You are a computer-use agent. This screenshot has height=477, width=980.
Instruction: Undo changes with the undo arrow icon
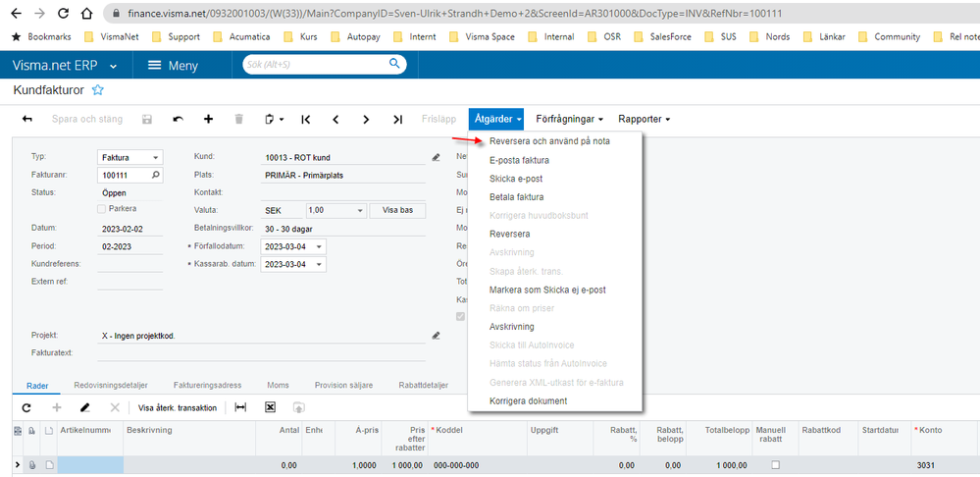coord(179,119)
